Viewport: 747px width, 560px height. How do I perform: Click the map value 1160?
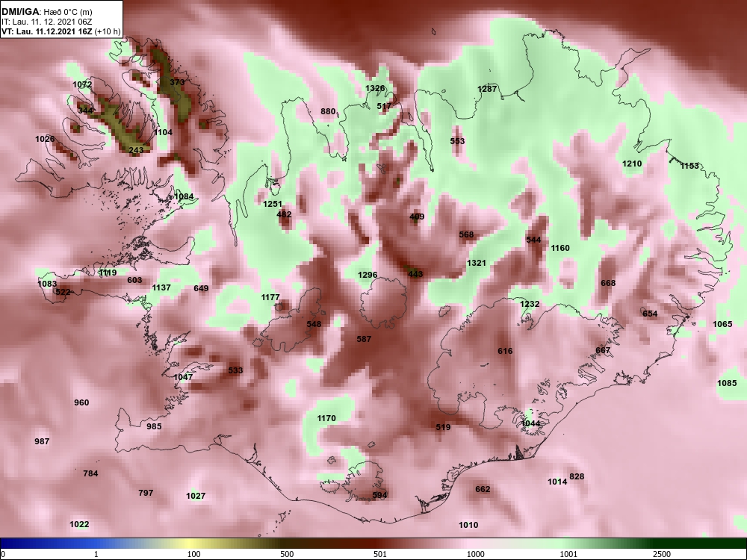(560, 248)
